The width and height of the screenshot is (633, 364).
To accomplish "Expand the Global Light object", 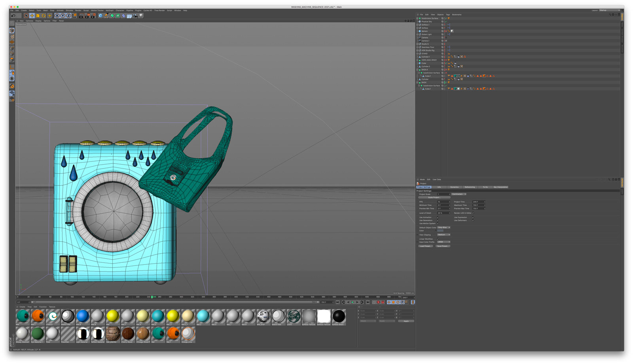I will click(x=417, y=34).
